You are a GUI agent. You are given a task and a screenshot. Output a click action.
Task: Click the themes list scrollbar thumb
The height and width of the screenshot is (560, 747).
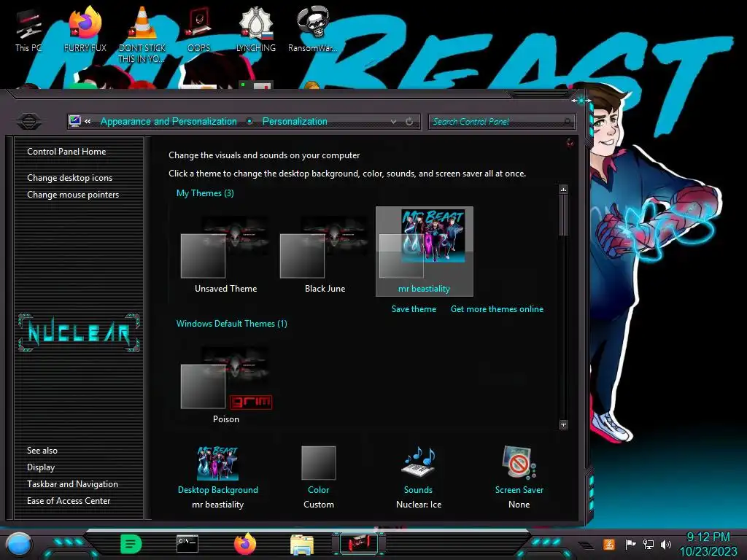click(x=564, y=215)
